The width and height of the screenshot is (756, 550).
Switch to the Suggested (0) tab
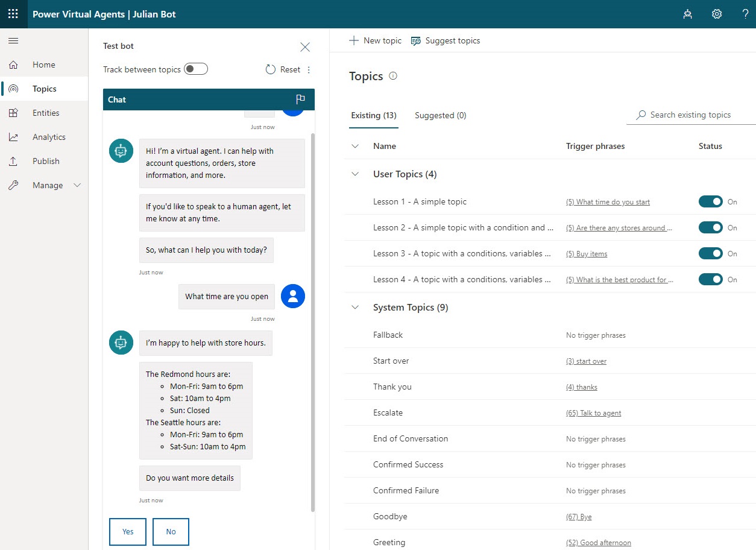point(441,115)
